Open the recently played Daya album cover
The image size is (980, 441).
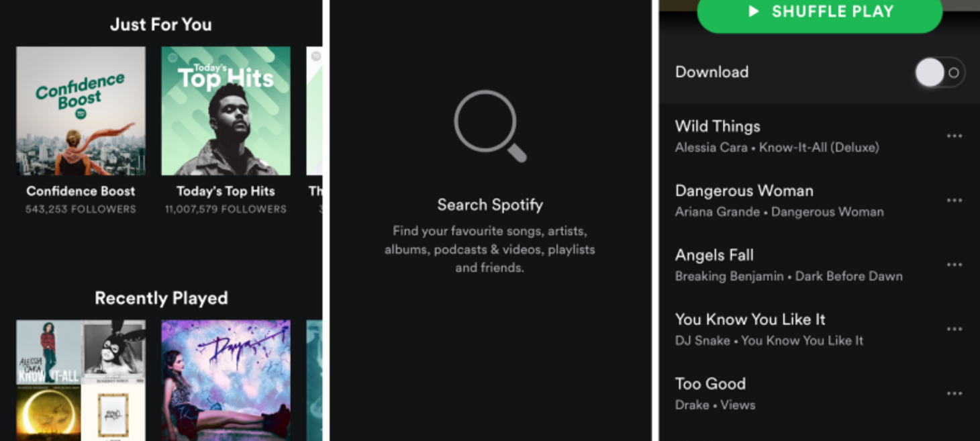(x=226, y=380)
